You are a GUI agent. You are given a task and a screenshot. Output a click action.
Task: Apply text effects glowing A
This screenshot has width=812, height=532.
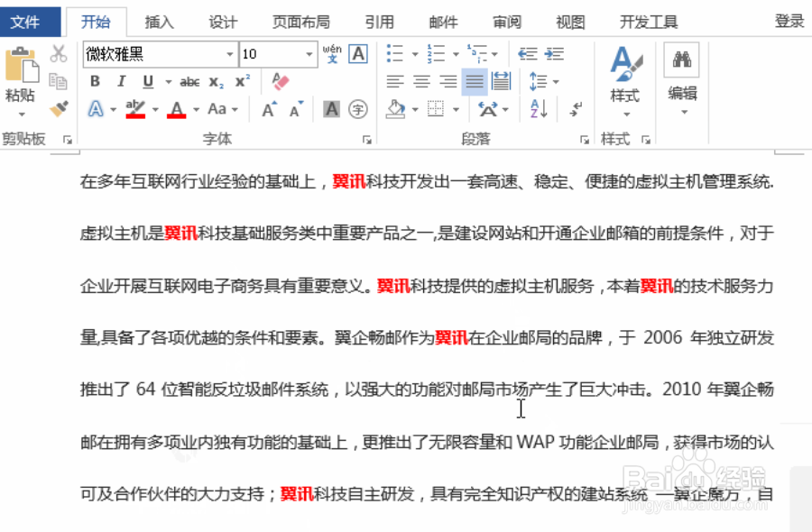click(96, 109)
